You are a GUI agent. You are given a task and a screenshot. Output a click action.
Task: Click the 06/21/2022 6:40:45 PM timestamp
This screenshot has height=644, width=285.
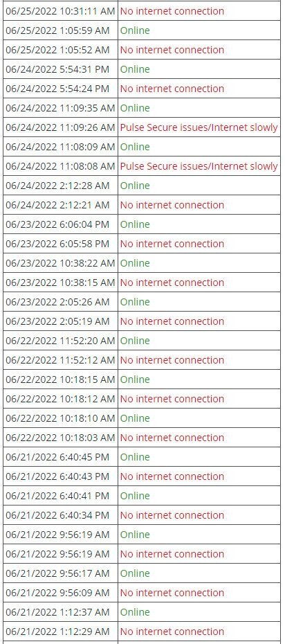[57, 457]
